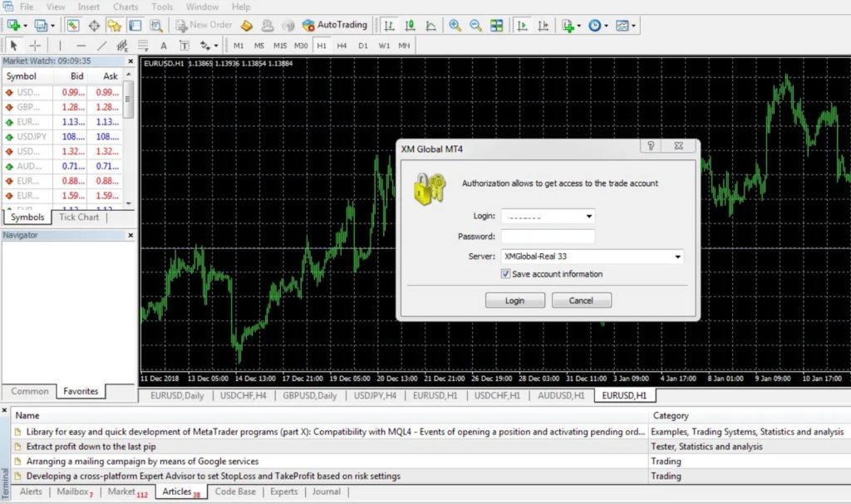Cancel the XM Global MT4 authorization dialog
Image resolution: width=851 pixels, height=504 pixels.
[579, 300]
